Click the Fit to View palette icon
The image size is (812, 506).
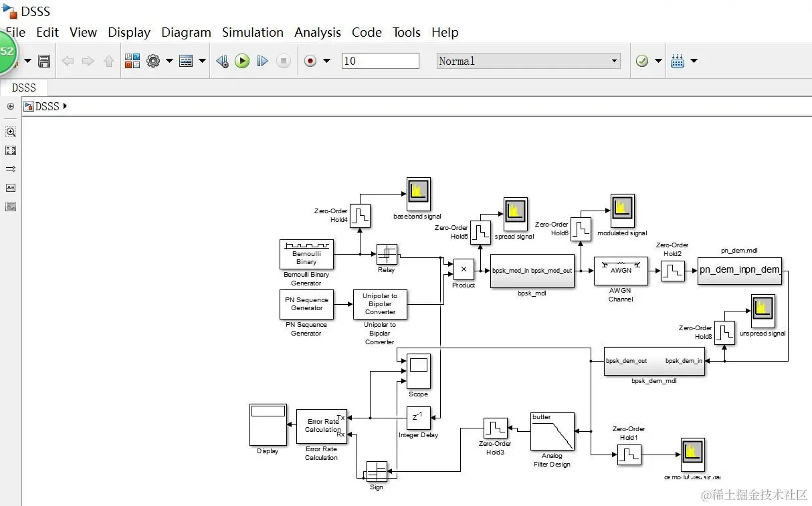pyautogui.click(x=11, y=150)
